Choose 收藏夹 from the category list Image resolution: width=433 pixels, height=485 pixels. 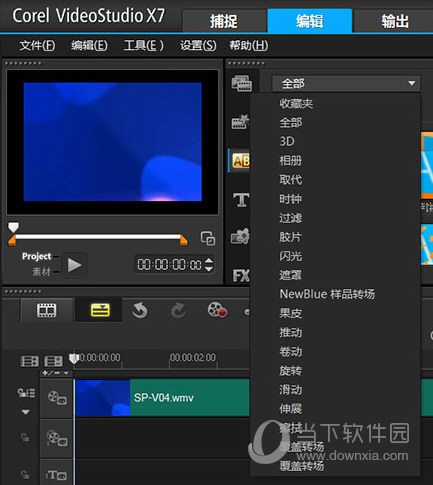(x=296, y=104)
